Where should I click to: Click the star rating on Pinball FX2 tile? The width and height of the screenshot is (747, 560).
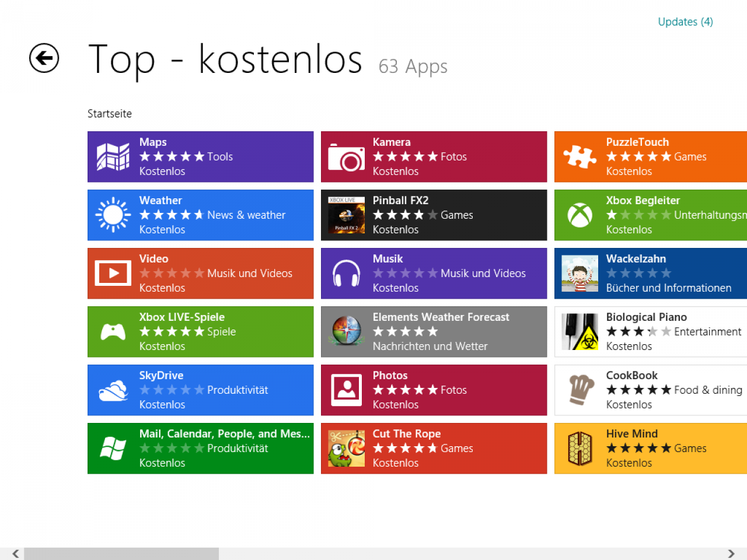click(405, 215)
